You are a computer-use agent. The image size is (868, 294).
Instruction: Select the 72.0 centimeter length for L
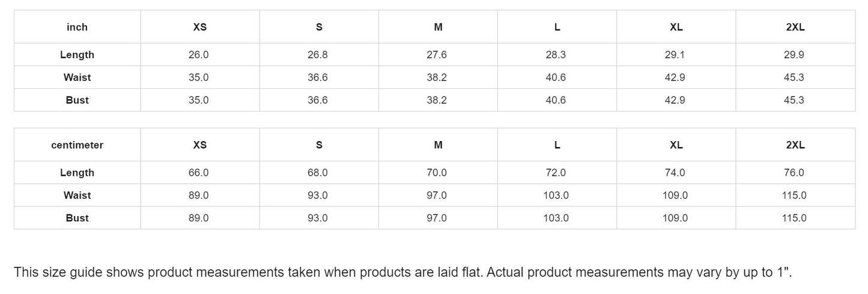[x=556, y=173]
